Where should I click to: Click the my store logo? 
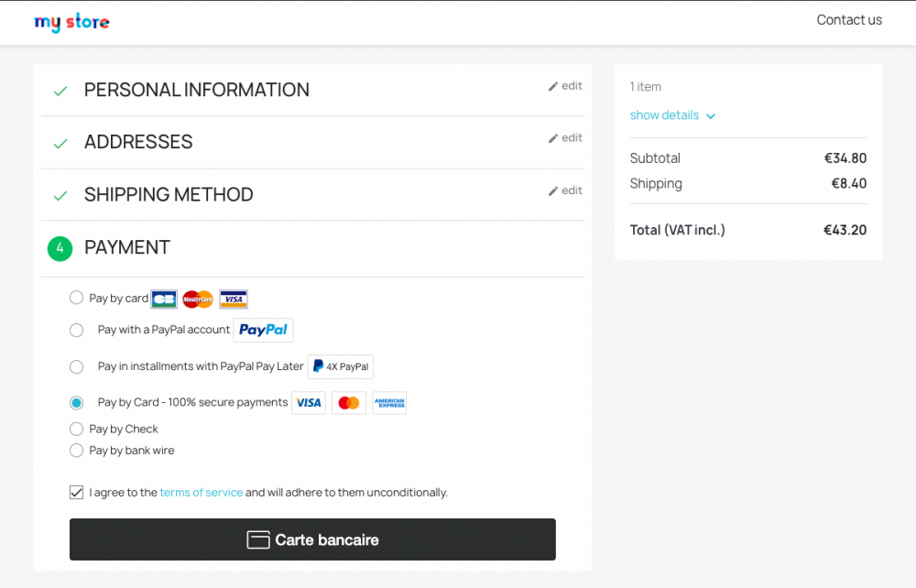pyautogui.click(x=71, y=22)
